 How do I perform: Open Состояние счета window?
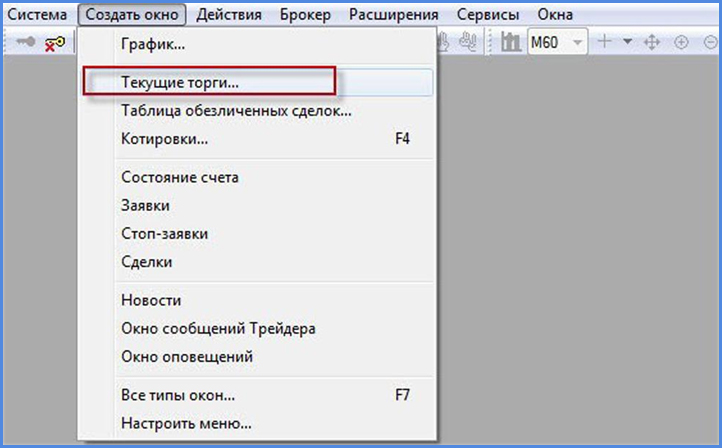click(180, 177)
